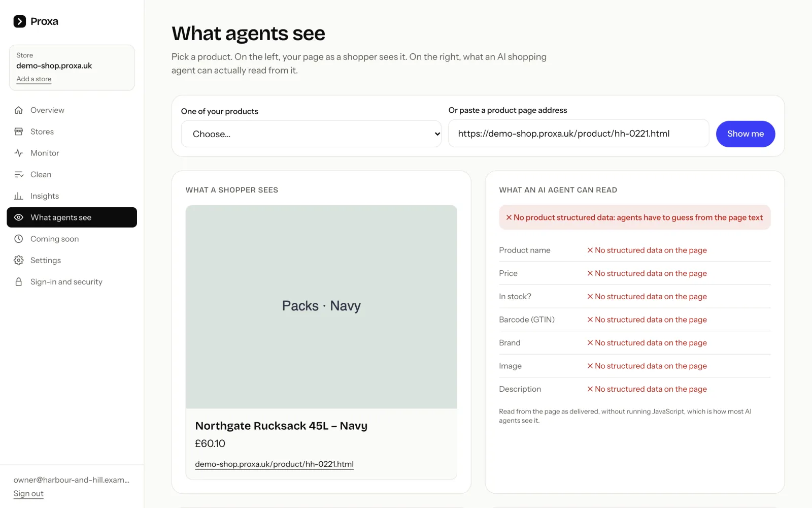Click the Coming soon clock icon

click(19, 239)
